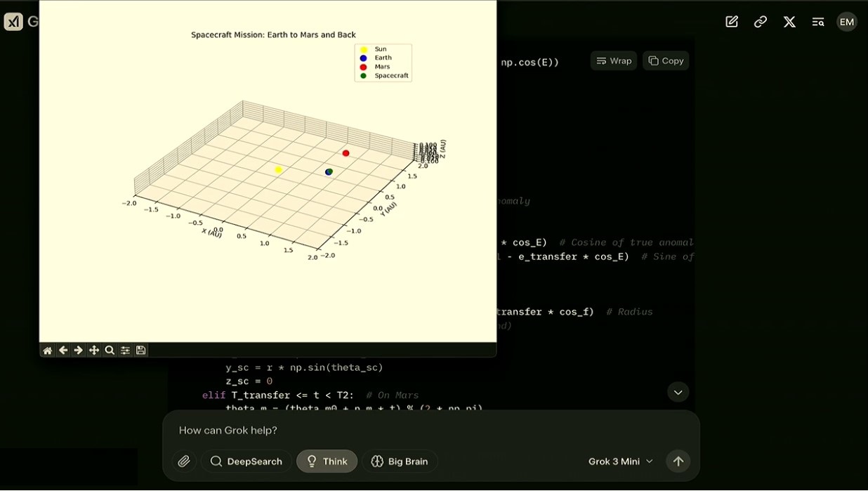This screenshot has height=491, width=868.
Task: Open the Grok 3 Mini model dropdown
Action: (621, 461)
